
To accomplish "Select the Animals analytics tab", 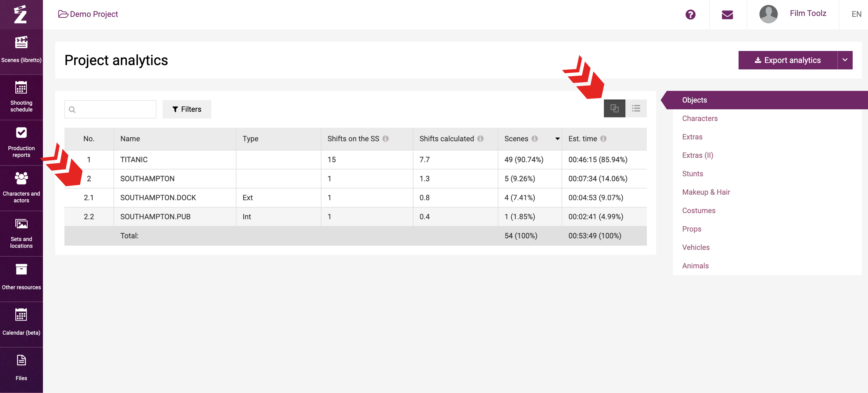I will [695, 266].
